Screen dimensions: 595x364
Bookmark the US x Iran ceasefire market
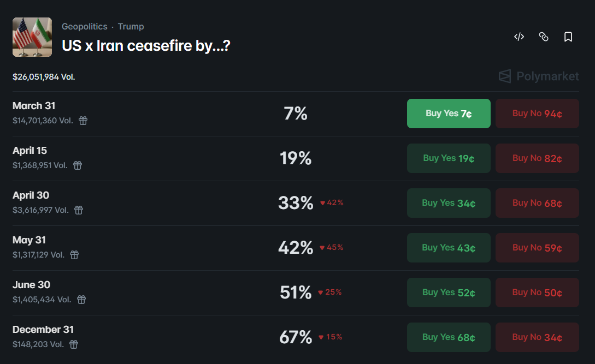568,37
